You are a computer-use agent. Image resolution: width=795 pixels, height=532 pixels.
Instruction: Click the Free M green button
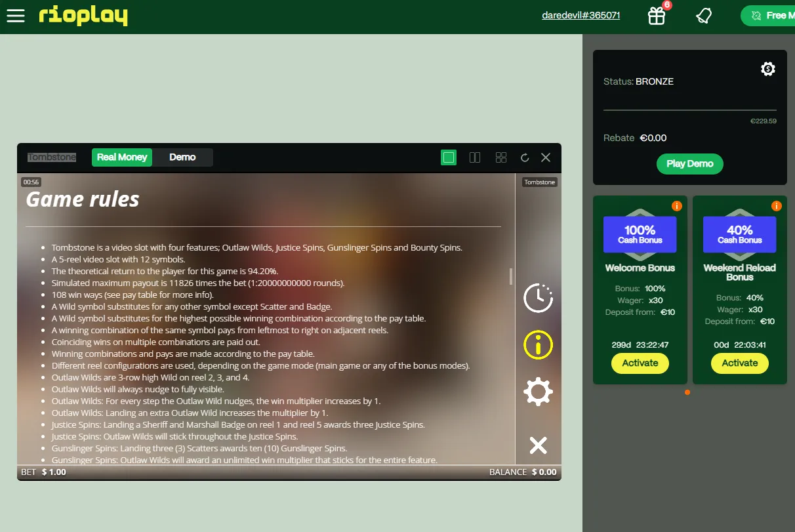click(x=768, y=16)
